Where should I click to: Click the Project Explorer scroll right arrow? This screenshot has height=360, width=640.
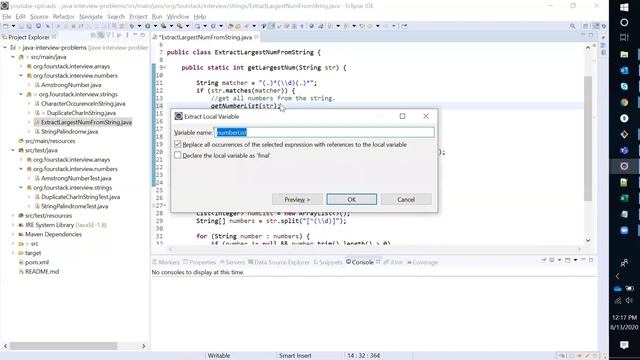144,346
